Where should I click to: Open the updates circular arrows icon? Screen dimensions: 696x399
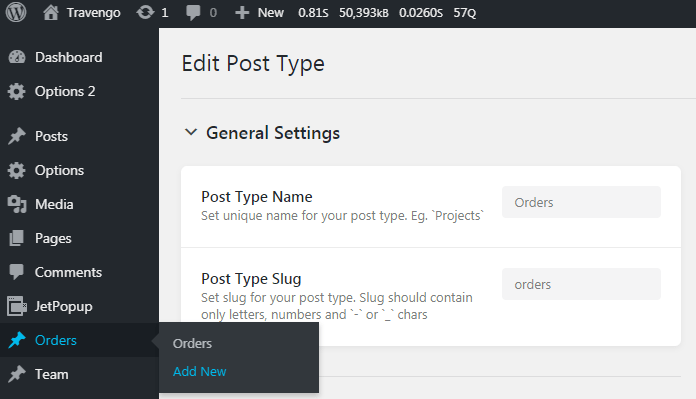coord(145,12)
